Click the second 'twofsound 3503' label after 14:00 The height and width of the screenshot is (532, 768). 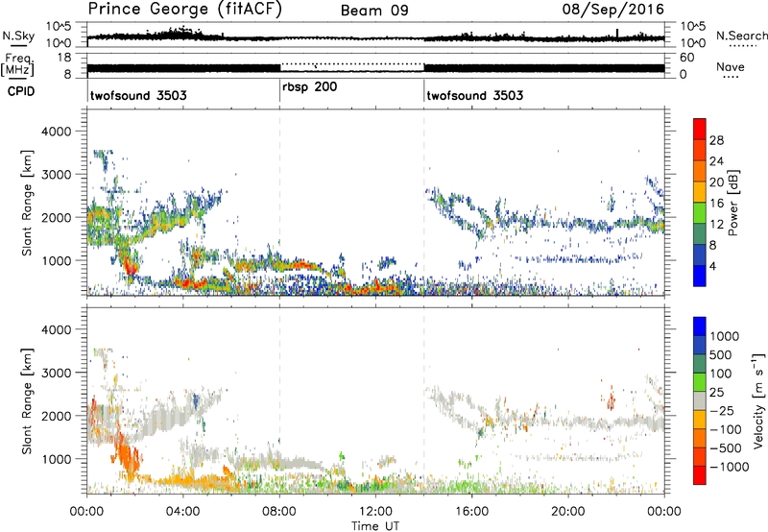click(474, 95)
